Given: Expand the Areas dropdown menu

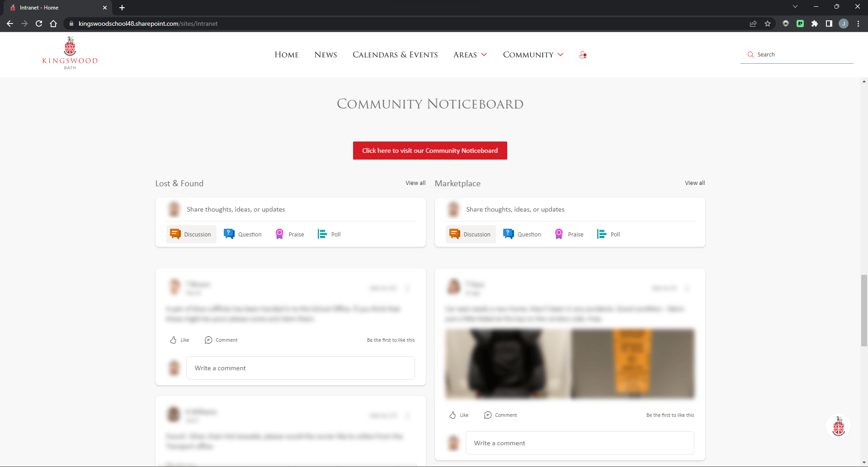Looking at the screenshot, I should [470, 55].
